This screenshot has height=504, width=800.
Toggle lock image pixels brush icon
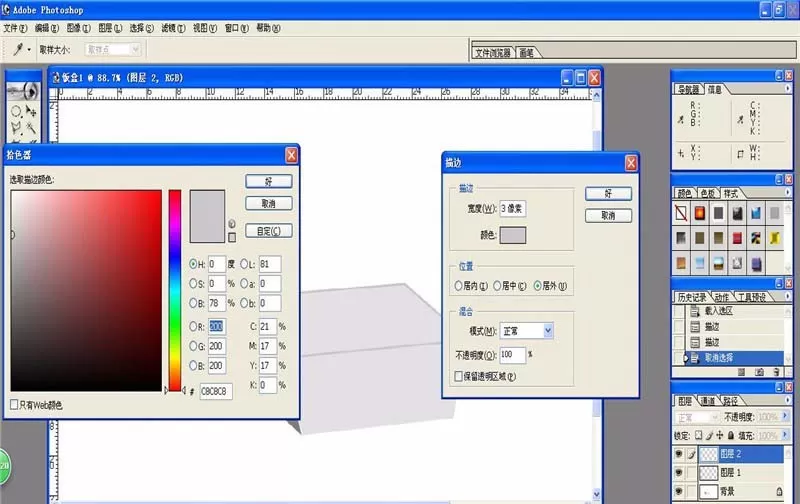pyautogui.click(x=709, y=435)
